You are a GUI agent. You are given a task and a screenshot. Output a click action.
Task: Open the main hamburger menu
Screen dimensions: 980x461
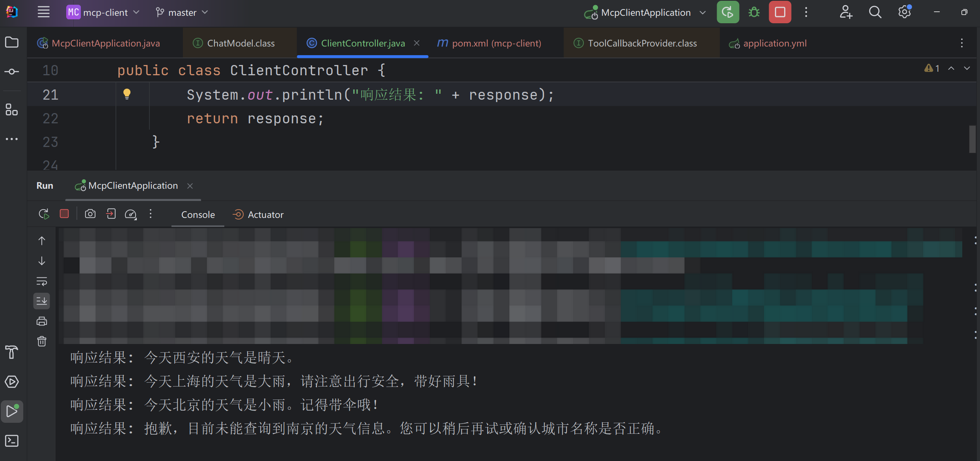(43, 12)
